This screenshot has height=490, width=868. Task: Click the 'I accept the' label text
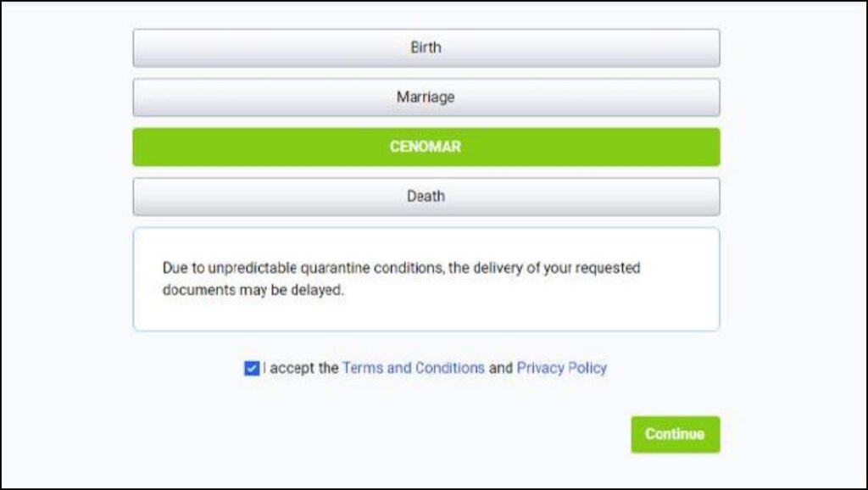pyautogui.click(x=301, y=368)
